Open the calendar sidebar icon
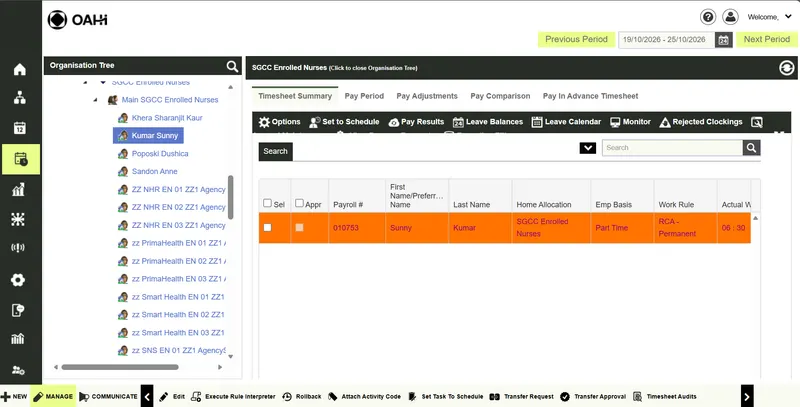Screen dimensions: 800x407 [19, 128]
